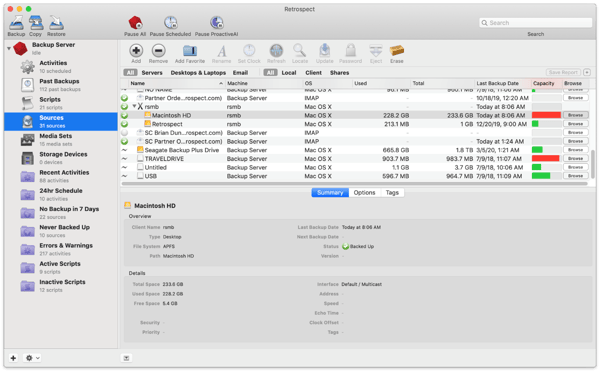
Task: Click Pause ProactiveAI icon
Action: click(x=217, y=23)
